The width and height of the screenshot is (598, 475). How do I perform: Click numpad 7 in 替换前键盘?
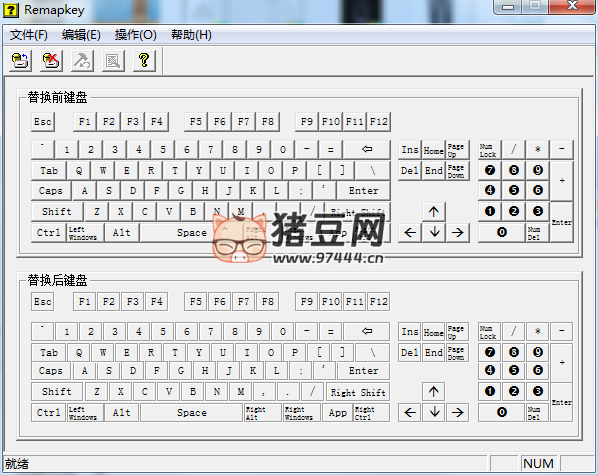tap(490, 171)
